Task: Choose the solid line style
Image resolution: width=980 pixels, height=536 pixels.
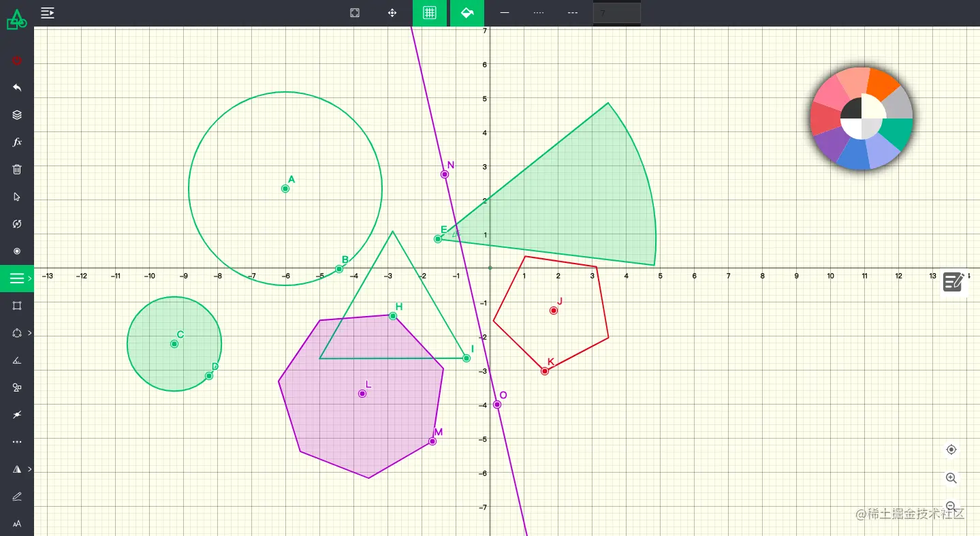Action: (x=505, y=13)
